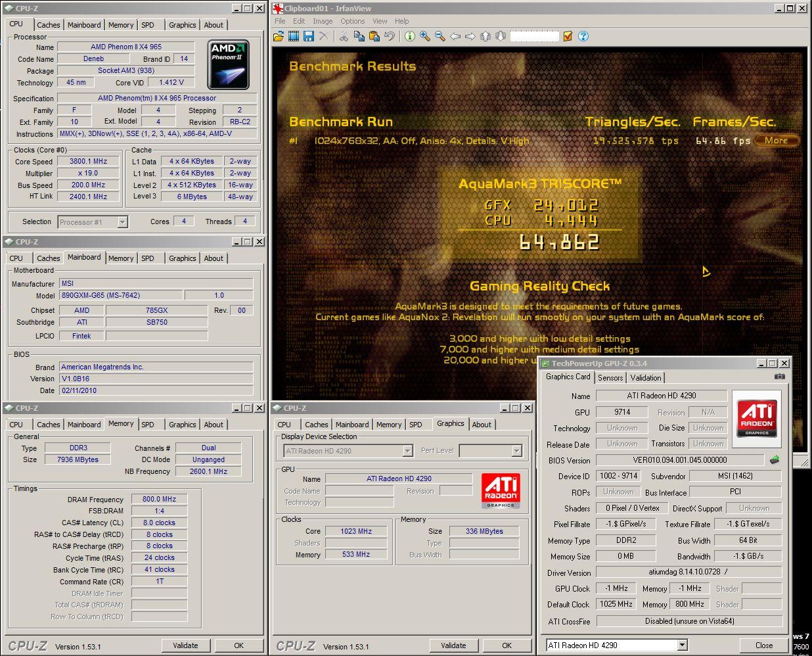Click the Copy icon in IrfanView toolbar
This screenshot has height=656, width=812.
coord(359,36)
